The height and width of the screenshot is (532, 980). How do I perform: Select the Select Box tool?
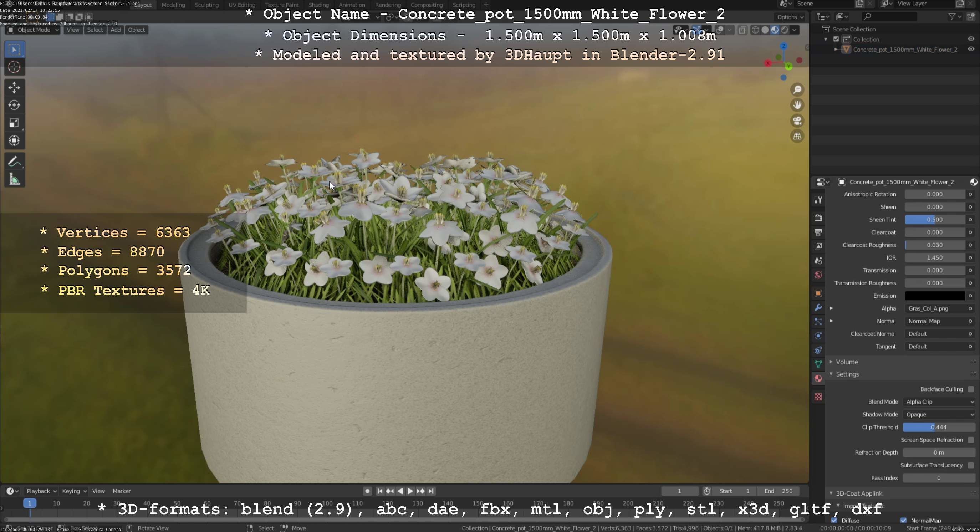point(15,50)
